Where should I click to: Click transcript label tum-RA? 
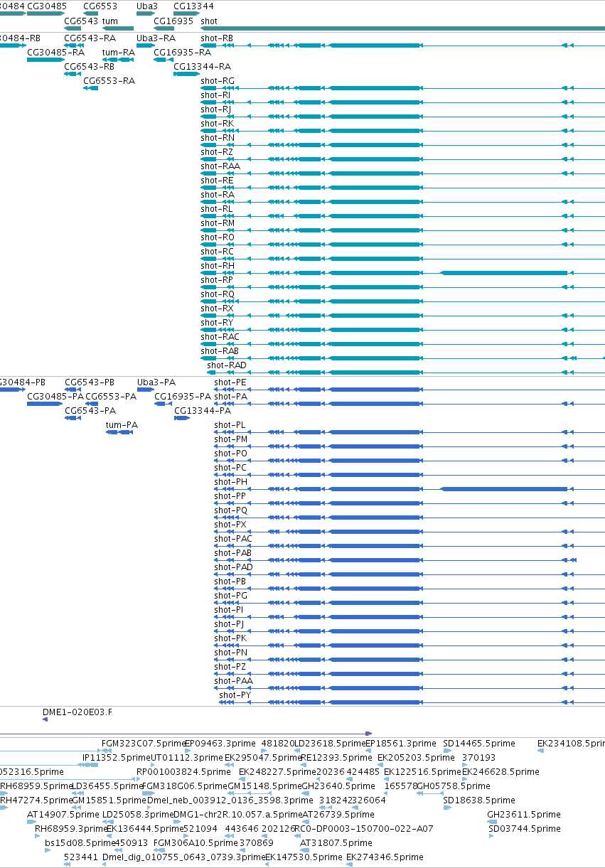coord(119,53)
